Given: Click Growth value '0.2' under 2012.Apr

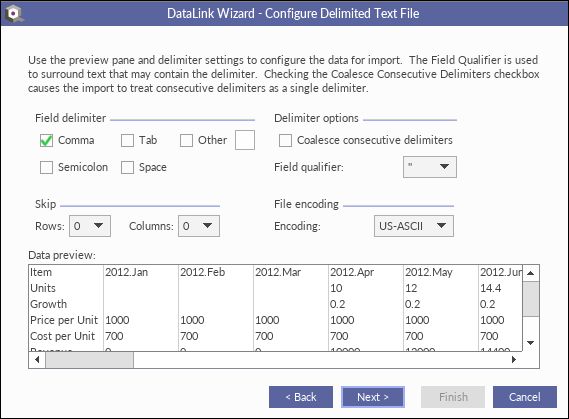Looking at the screenshot, I should pos(337,304).
